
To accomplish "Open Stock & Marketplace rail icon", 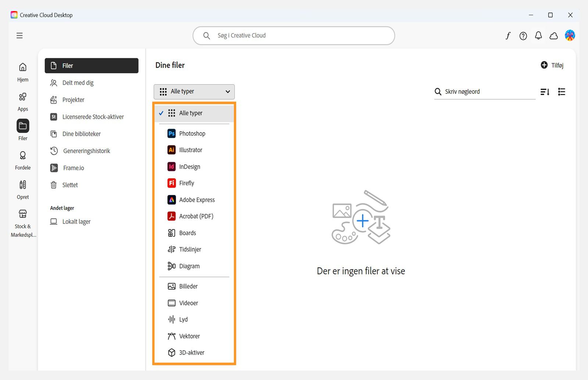I will coord(23,224).
